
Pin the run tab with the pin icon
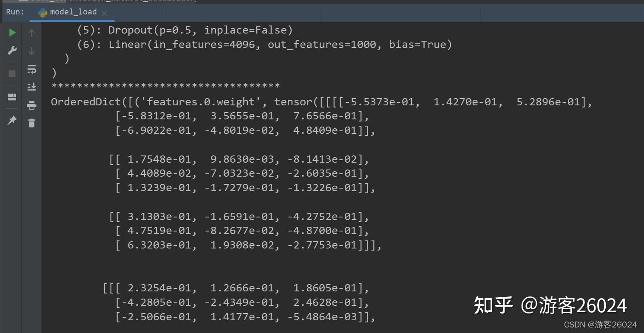pyautogui.click(x=12, y=121)
